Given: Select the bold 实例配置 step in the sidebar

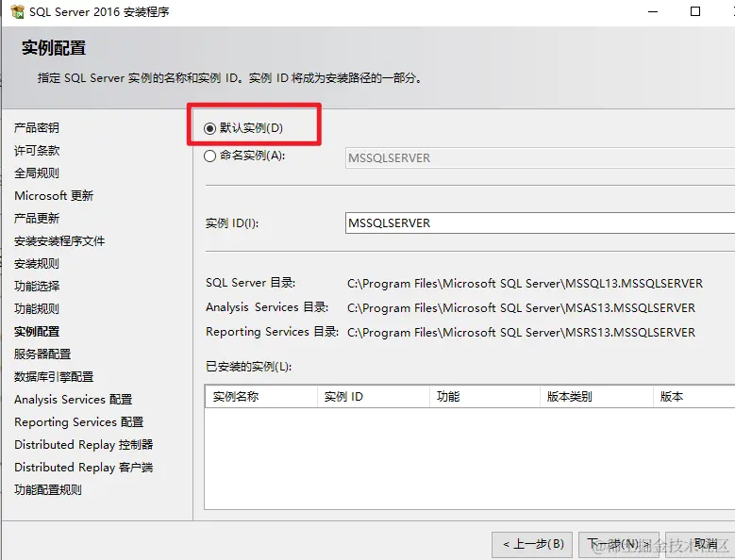Looking at the screenshot, I should click(37, 332).
